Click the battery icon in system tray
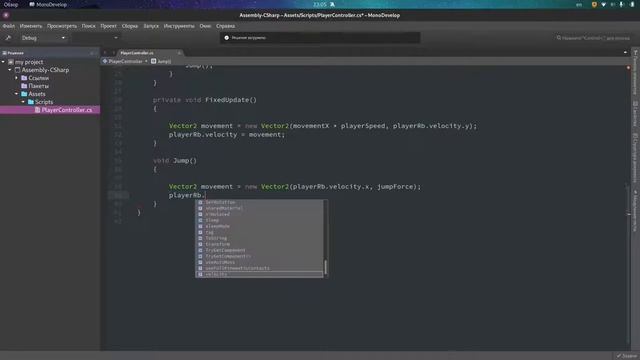 point(632,4)
